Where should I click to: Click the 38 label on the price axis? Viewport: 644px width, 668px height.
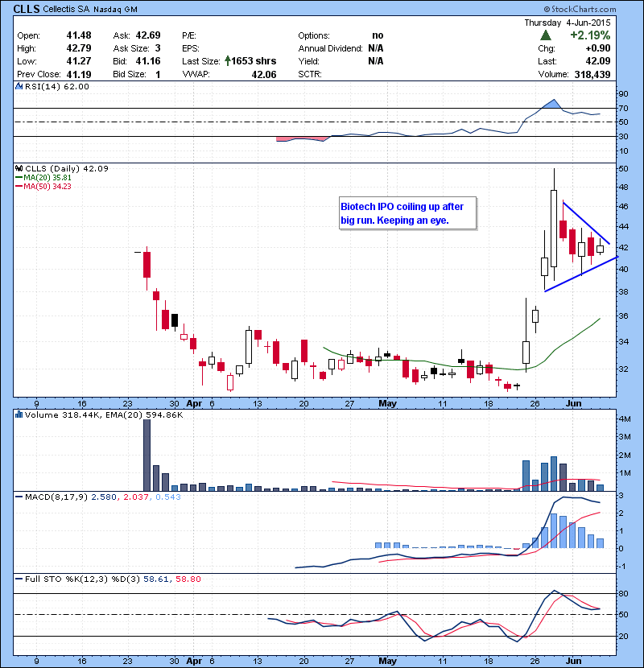click(x=623, y=292)
